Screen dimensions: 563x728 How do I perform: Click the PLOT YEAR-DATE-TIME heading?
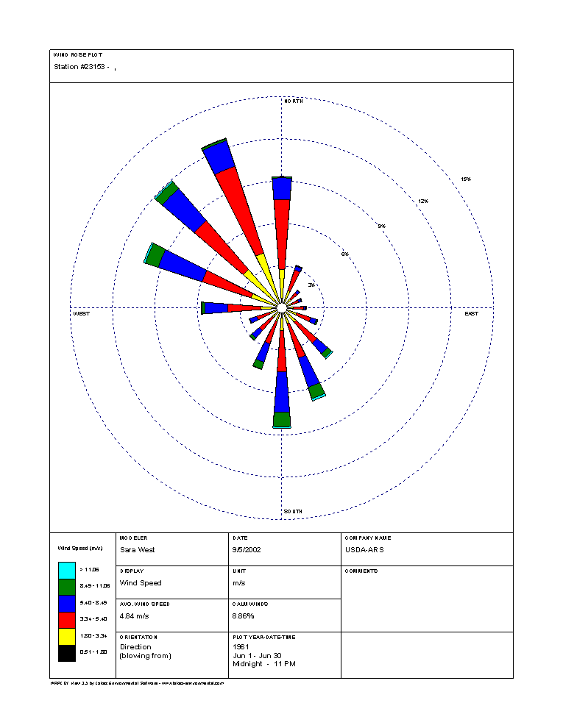264,638
